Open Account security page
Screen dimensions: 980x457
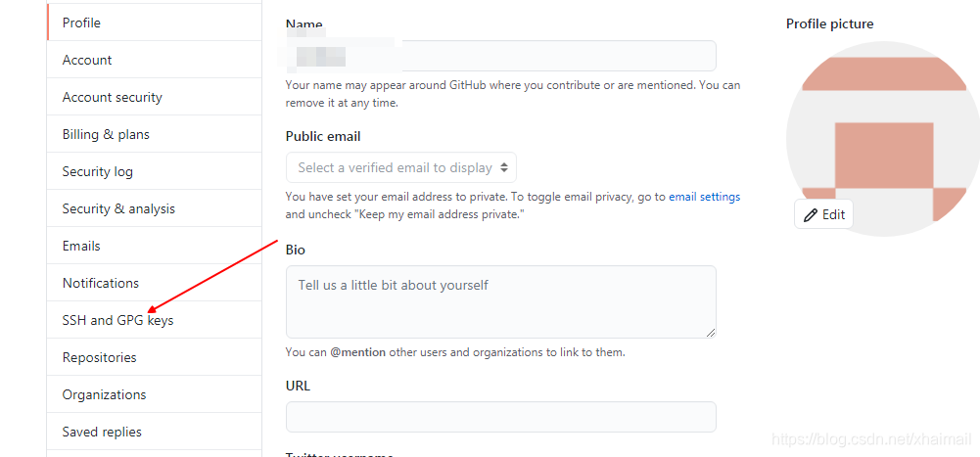113,97
